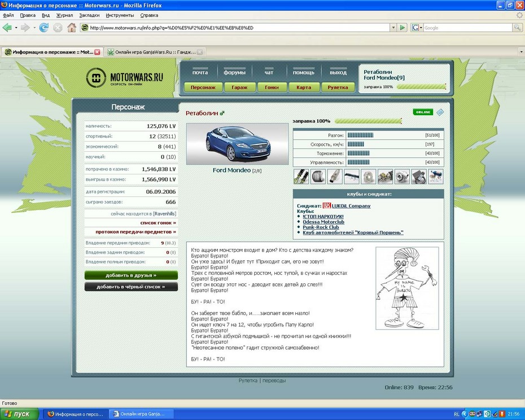The image size is (525, 420).
Task: Click the engine part icon
Action: [x=385, y=176]
